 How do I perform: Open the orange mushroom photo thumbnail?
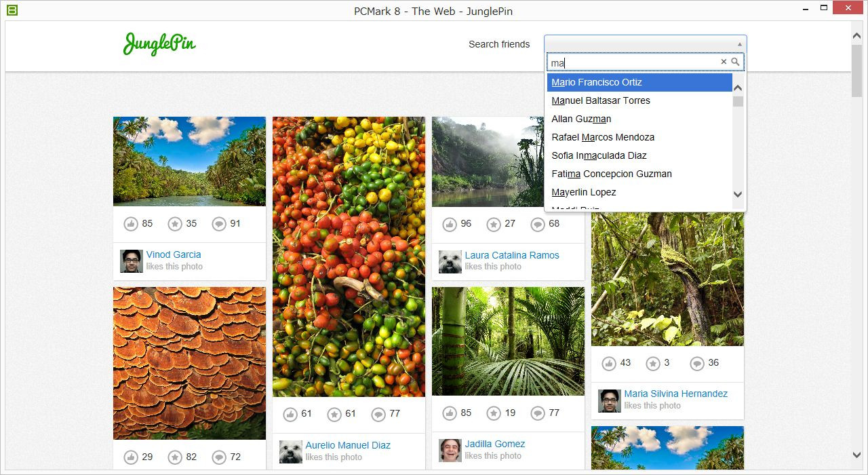[189, 363]
